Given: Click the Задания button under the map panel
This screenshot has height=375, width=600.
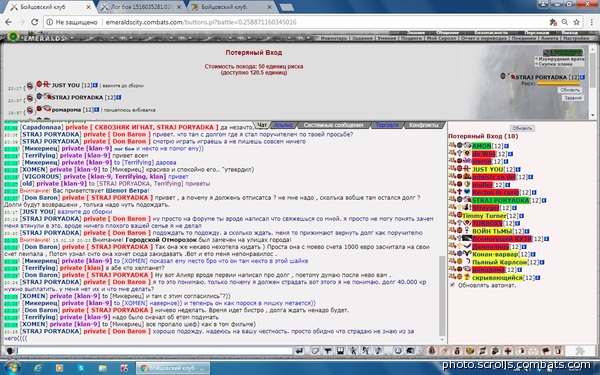Looking at the screenshot, I should [x=572, y=98].
